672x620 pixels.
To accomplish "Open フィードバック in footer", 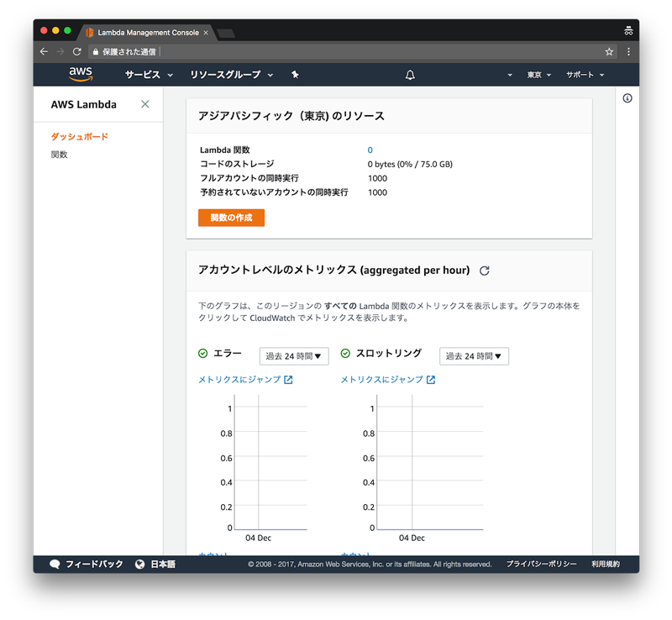I will (94, 565).
